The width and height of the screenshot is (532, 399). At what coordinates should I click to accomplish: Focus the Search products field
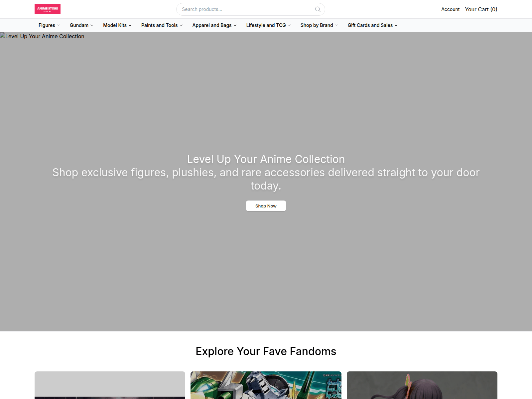coord(250,9)
